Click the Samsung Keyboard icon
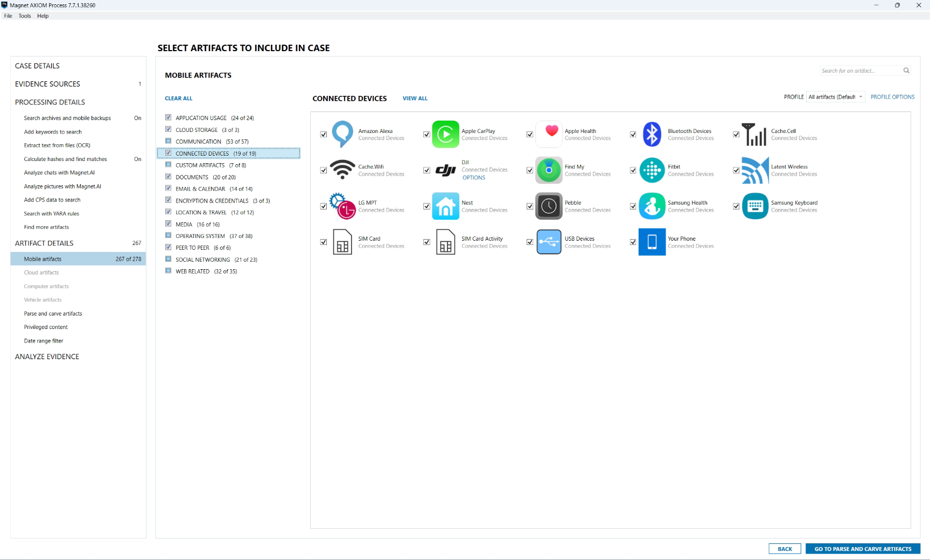Viewport: 930px width, 560px height. click(755, 206)
